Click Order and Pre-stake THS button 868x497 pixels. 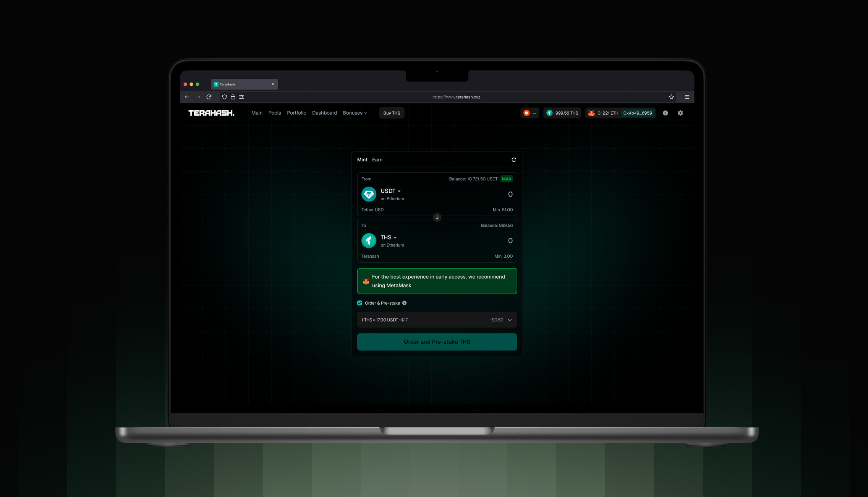[x=437, y=342]
